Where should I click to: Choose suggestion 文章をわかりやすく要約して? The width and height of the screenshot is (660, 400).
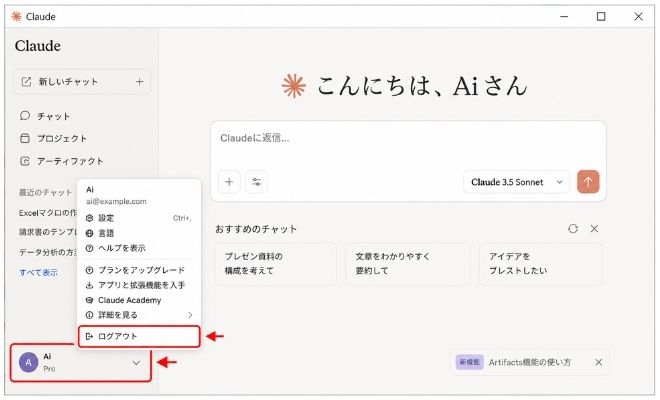(407, 264)
